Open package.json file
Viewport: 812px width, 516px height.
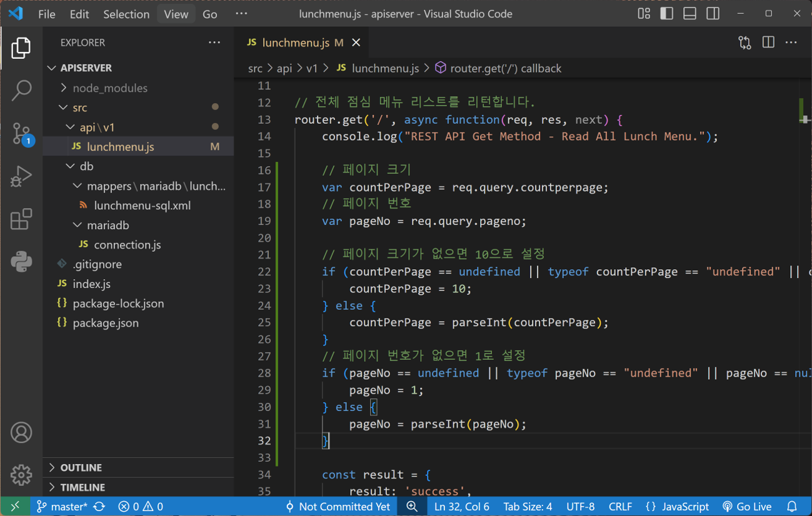click(x=138, y=323)
